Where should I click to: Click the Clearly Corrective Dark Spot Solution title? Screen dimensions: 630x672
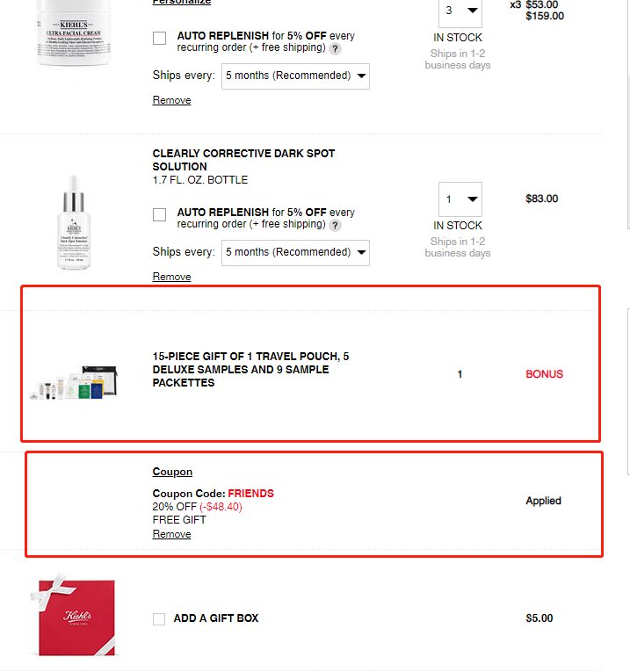(243, 160)
